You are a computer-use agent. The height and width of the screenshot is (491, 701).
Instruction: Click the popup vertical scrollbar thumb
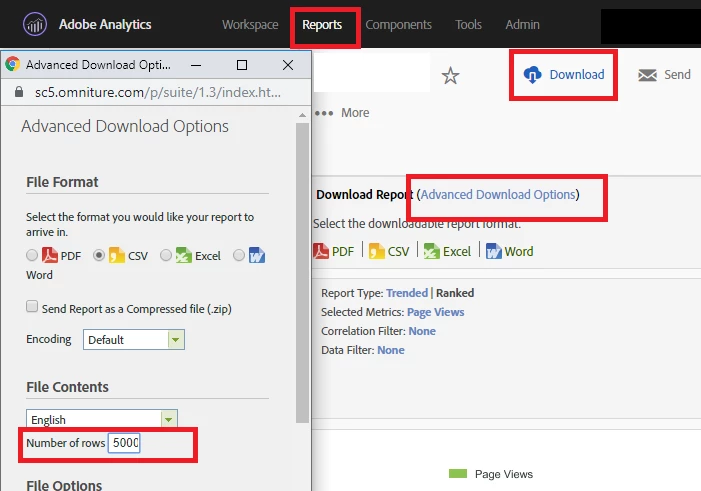(302, 273)
